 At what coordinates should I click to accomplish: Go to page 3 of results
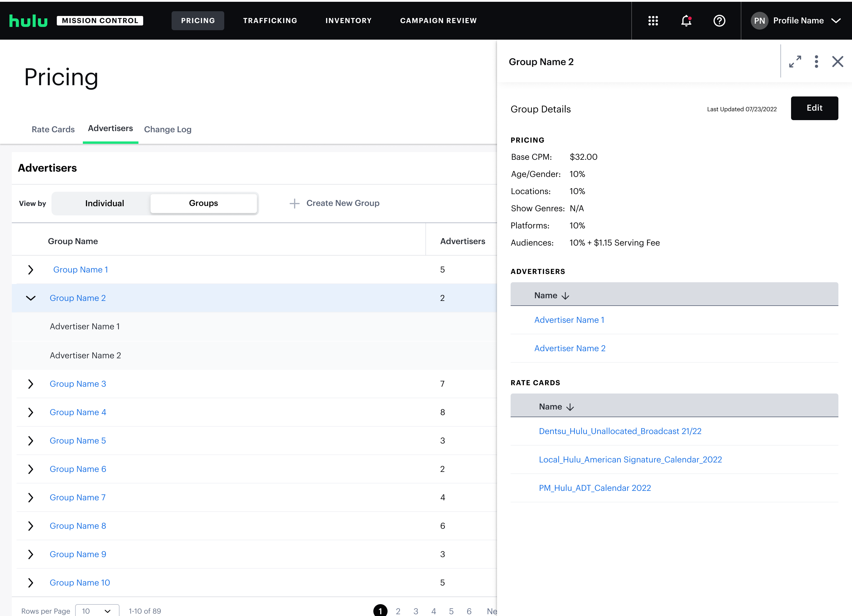[415, 611]
